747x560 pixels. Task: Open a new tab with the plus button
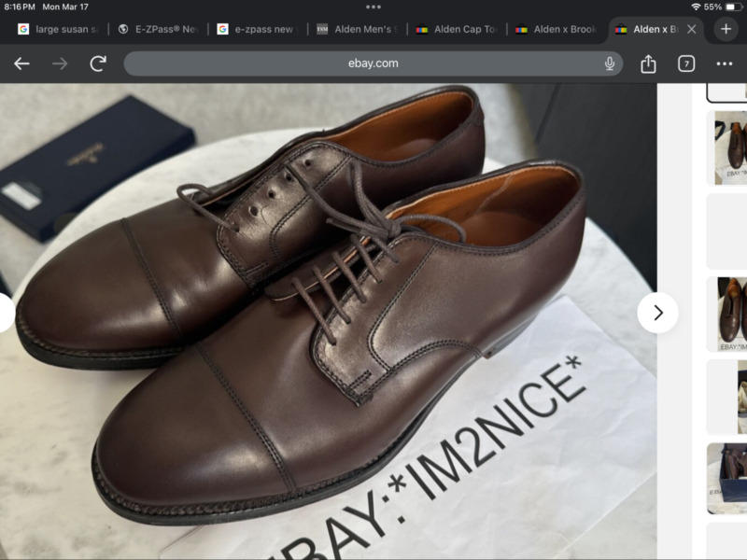[726, 29]
